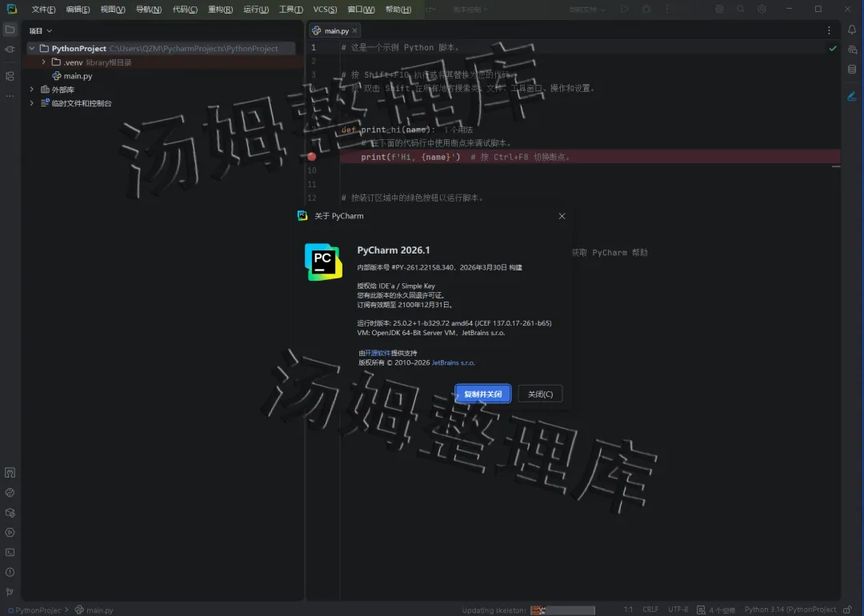This screenshot has width=864, height=616.
Task: Close the main.py editor tab
Action: (x=355, y=31)
